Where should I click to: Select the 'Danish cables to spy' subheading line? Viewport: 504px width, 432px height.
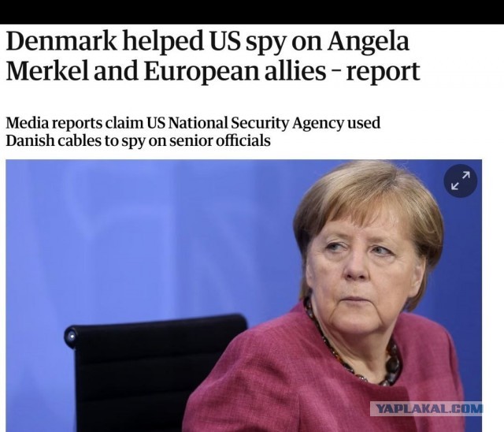(139, 141)
